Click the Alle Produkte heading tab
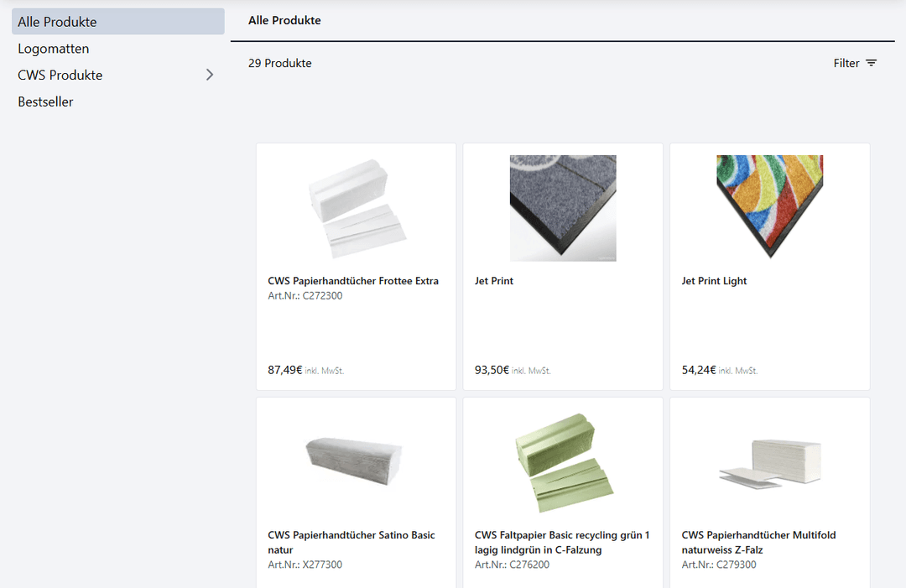 pos(284,20)
